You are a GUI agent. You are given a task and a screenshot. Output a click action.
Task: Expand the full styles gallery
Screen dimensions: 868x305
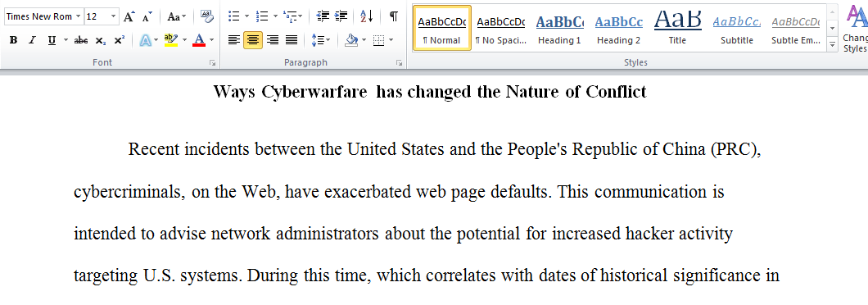832,45
